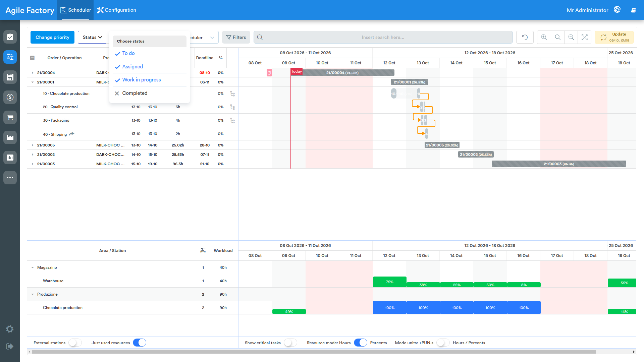The image size is (644, 362).
Task: Open the shopping cart sidebar icon
Action: click(x=10, y=117)
